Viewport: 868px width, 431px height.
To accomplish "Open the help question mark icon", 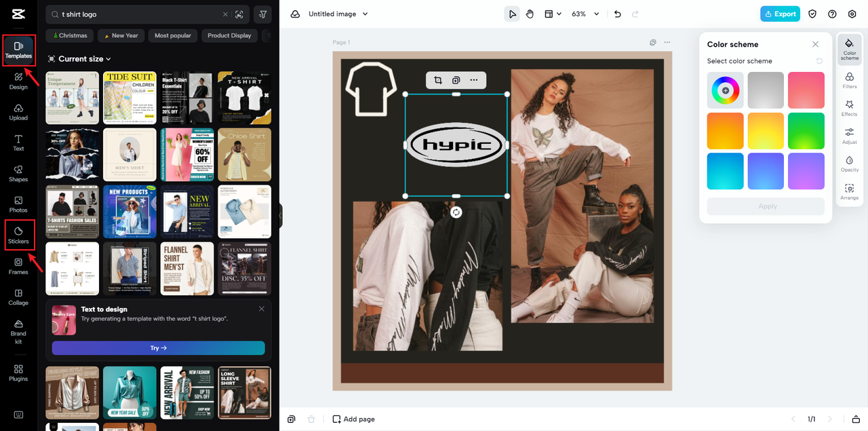I will 832,14.
